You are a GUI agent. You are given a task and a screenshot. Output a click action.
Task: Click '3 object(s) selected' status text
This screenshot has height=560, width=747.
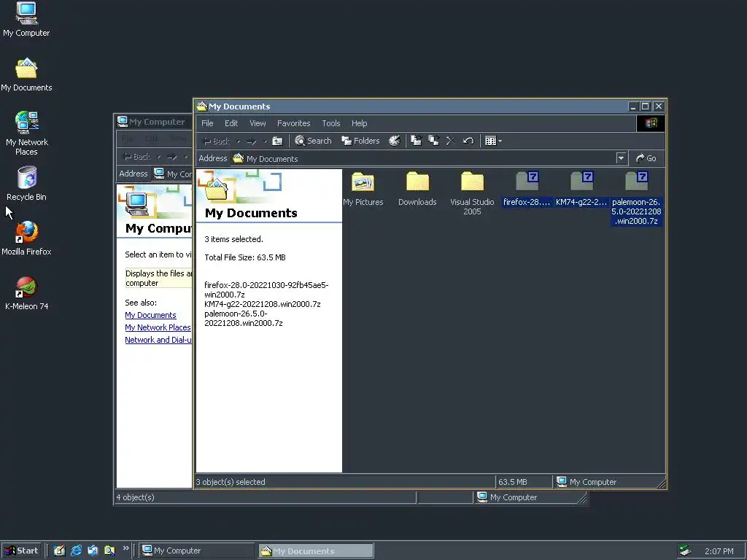[231, 482]
